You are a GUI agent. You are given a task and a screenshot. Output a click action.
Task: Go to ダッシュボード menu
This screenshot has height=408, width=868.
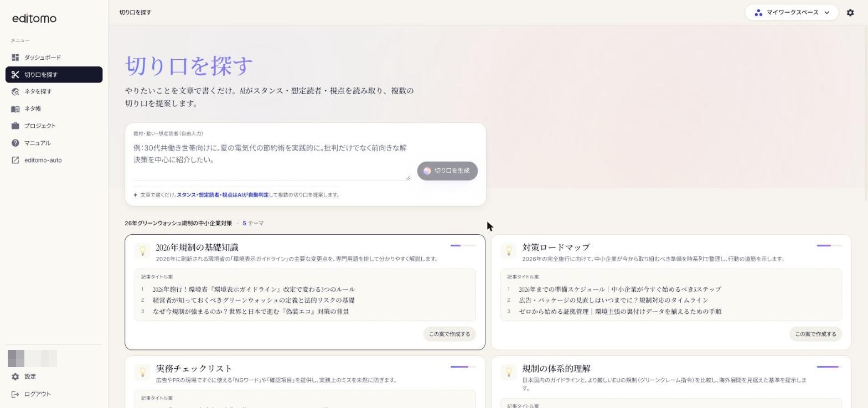(x=54, y=58)
